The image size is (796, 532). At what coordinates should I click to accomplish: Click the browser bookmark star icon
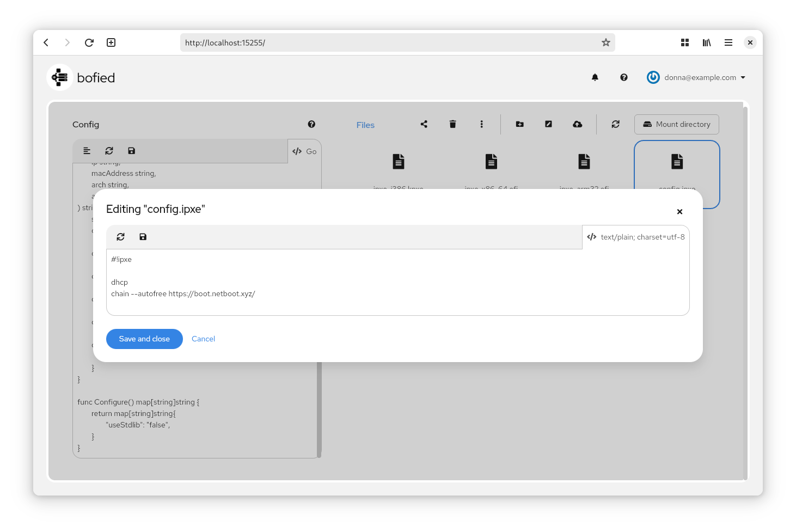coord(605,42)
